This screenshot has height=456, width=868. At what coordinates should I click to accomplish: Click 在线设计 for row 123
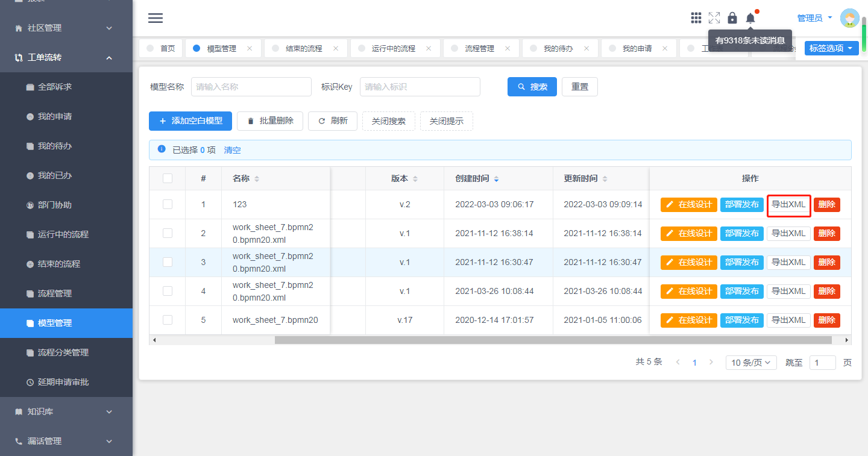coord(689,204)
